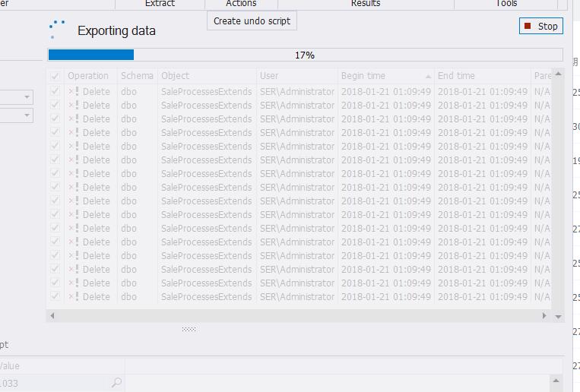Sort grid by End time column header
580x392 pixels.
click(x=483, y=76)
